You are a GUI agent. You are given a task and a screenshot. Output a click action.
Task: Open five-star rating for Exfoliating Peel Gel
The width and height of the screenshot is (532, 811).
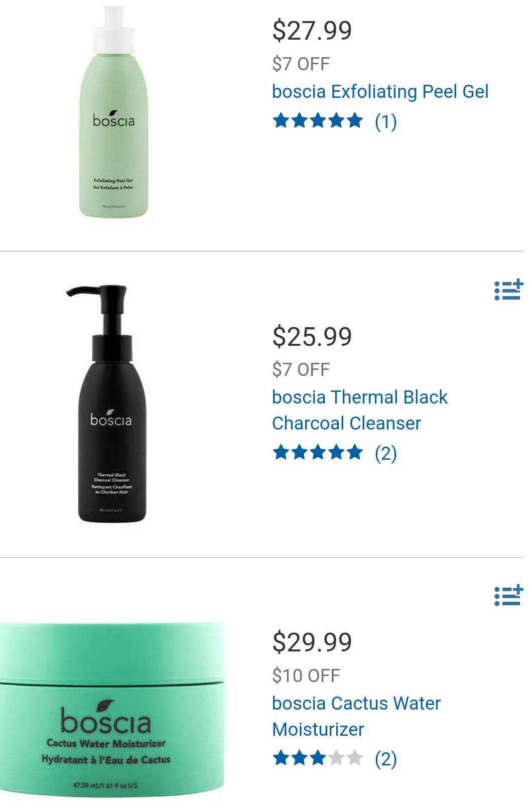318,121
